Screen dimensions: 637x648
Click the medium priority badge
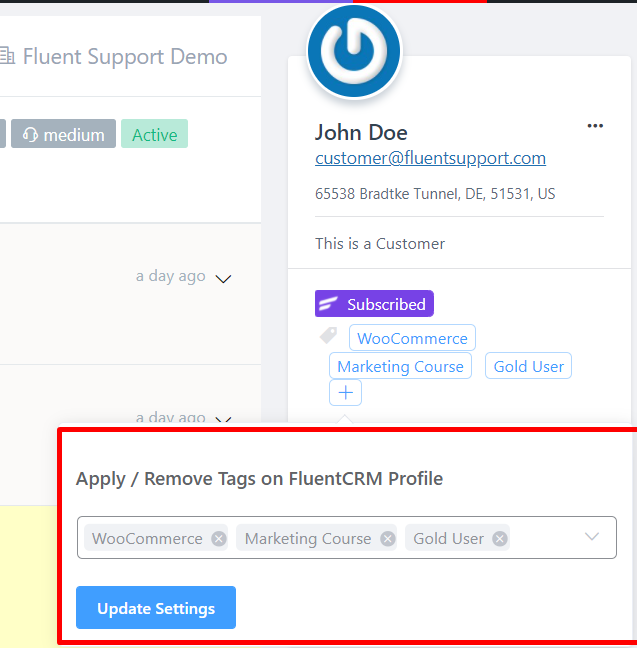pos(63,134)
